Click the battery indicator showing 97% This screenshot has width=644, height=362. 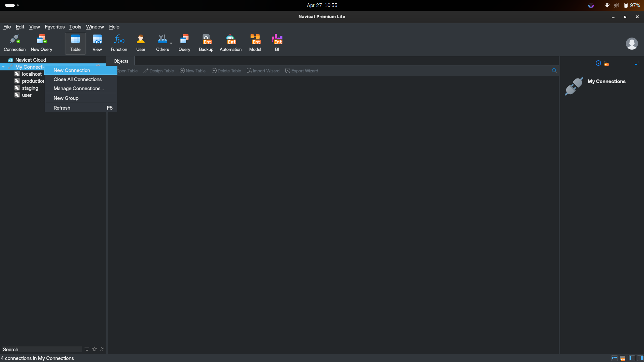[632, 5]
